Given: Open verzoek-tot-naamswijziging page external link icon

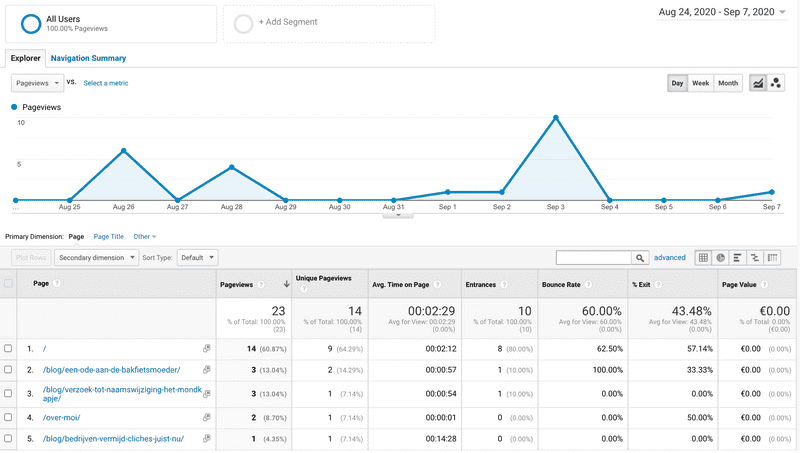Looking at the screenshot, I should 207,393.
